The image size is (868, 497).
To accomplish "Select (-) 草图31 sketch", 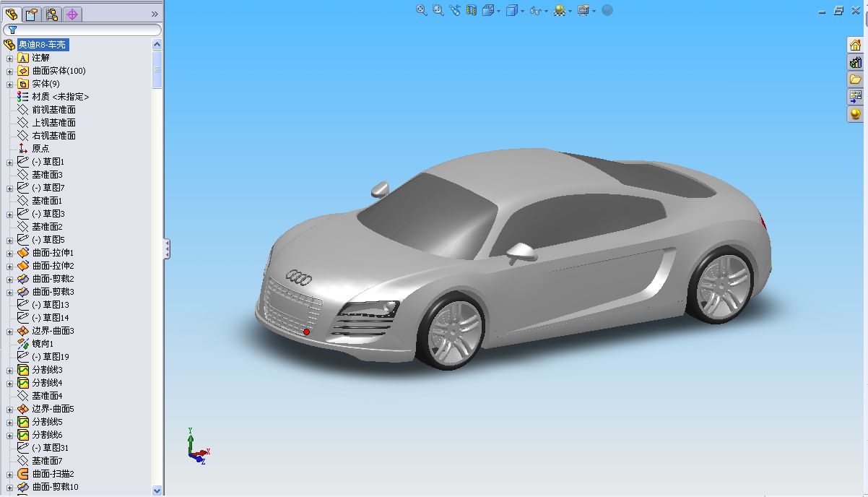I will (50, 448).
